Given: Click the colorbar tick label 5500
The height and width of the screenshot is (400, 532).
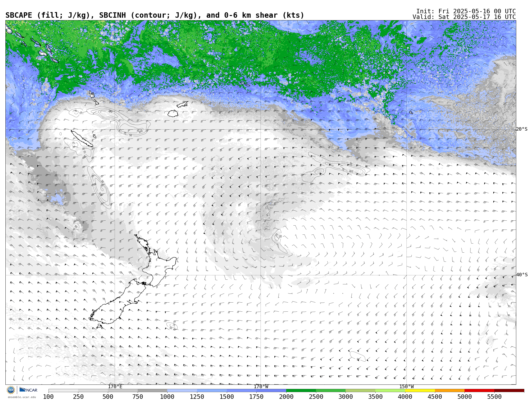Looking at the screenshot, I should [x=494, y=397].
